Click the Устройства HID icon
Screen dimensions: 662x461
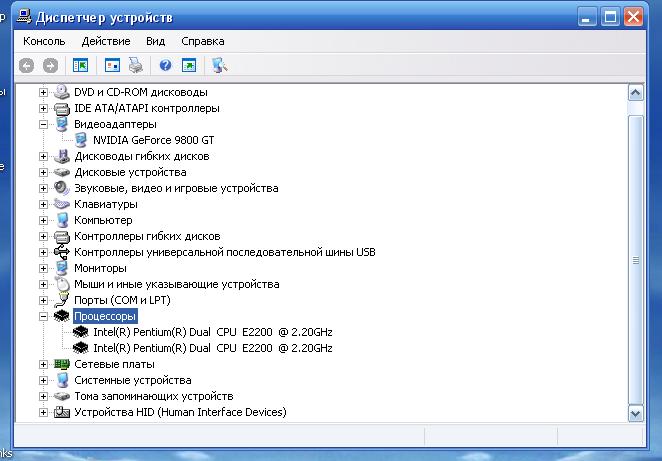62,412
